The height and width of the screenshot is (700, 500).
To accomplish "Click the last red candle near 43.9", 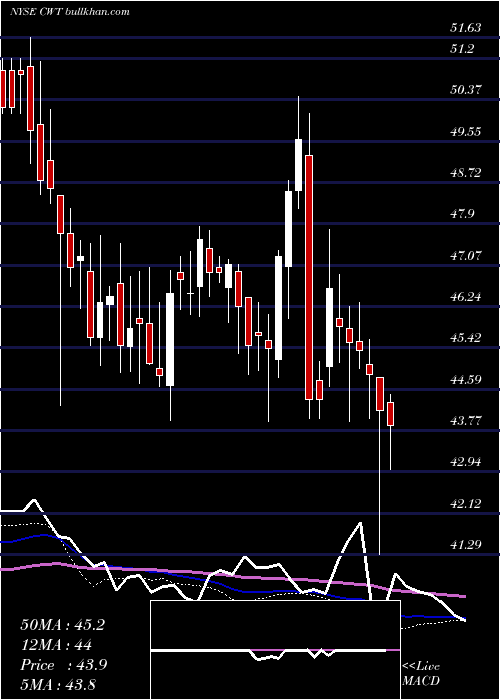I will click(391, 414).
